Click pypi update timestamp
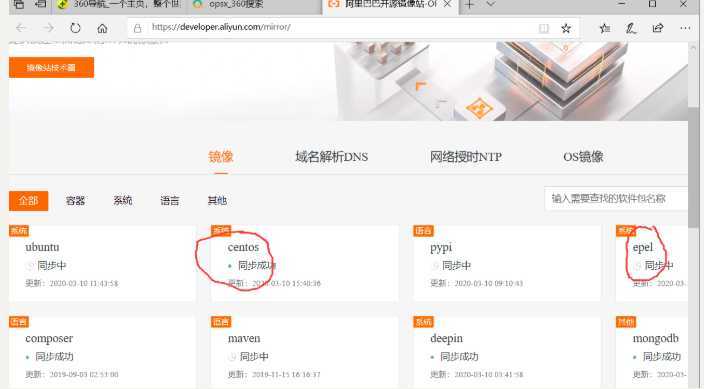 (x=477, y=283)
